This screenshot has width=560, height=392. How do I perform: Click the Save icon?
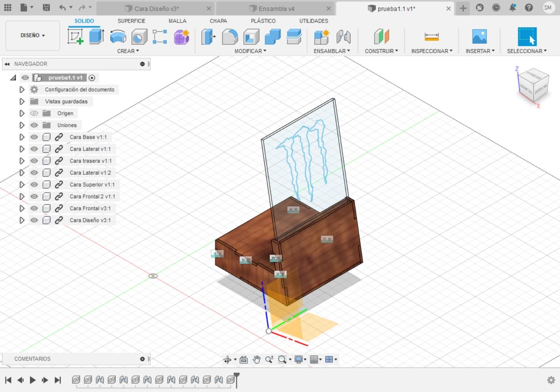tap(46, 8)
